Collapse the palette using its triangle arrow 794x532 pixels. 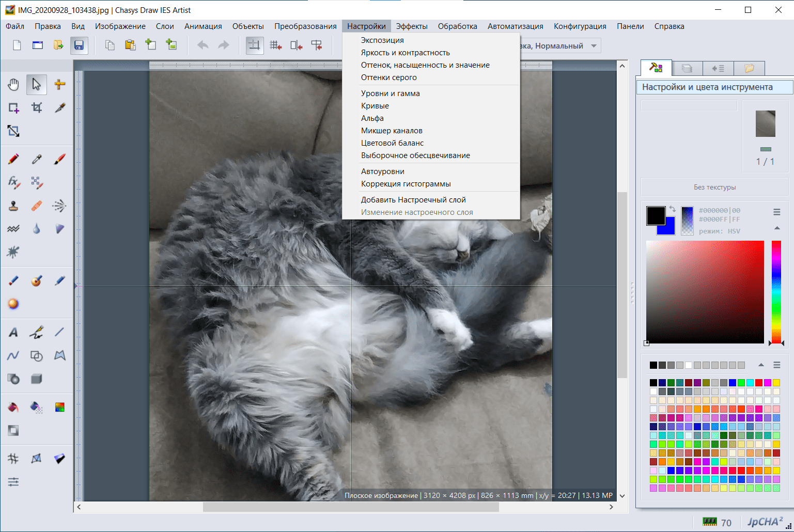761,365
